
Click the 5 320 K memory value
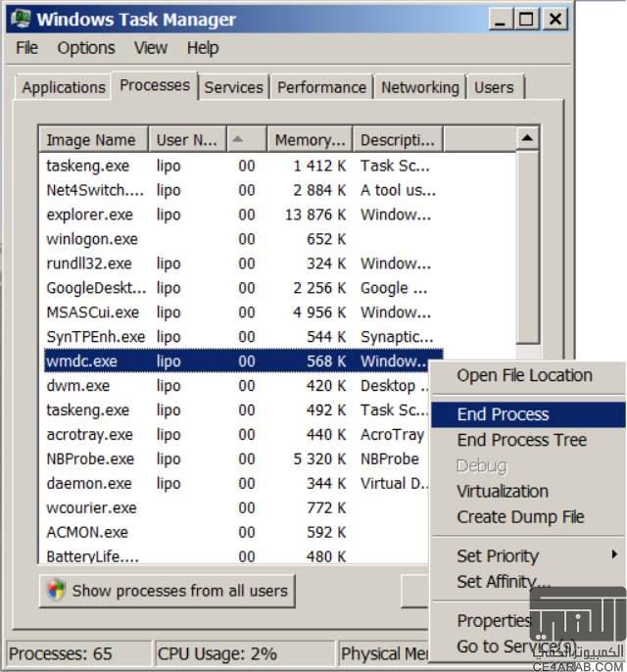coord(319,459)
